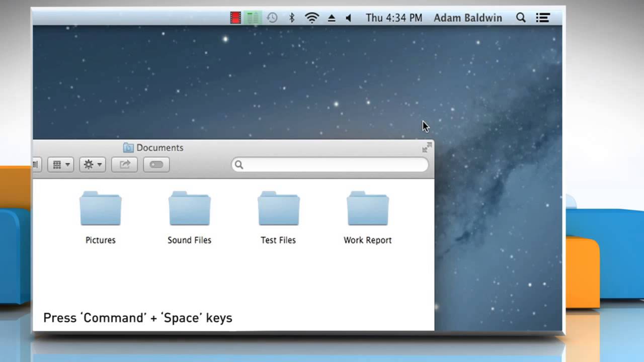Select the Work Report folder

[368, 208]
